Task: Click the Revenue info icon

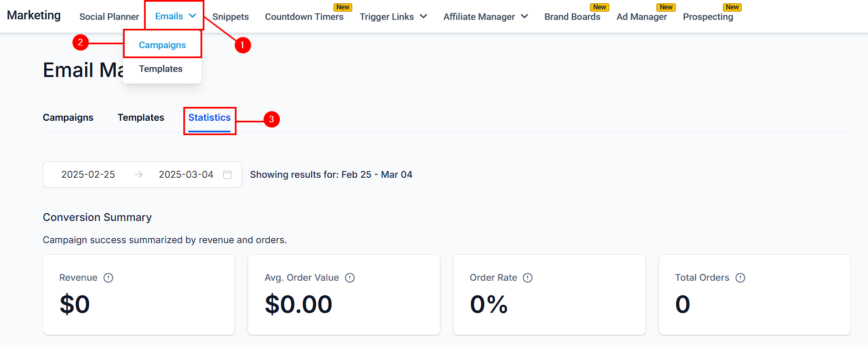Action: [109, 278]
